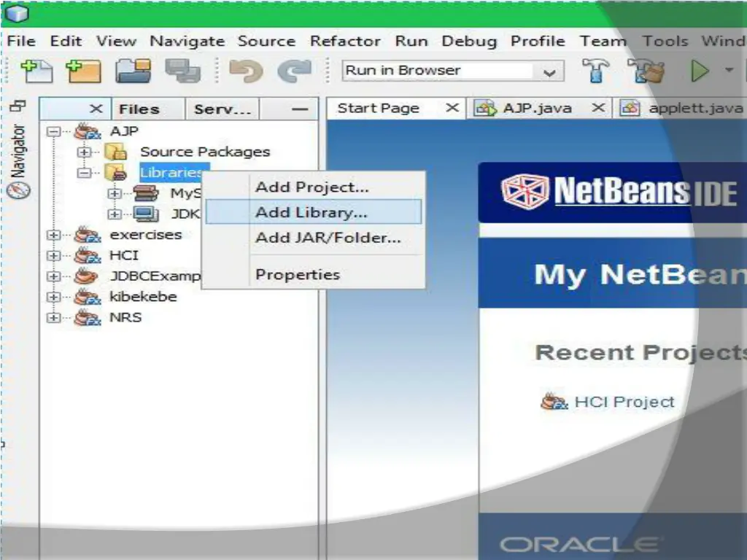Open the Refactor menu
Screen dimensions: 747x560
coord(345,41)
